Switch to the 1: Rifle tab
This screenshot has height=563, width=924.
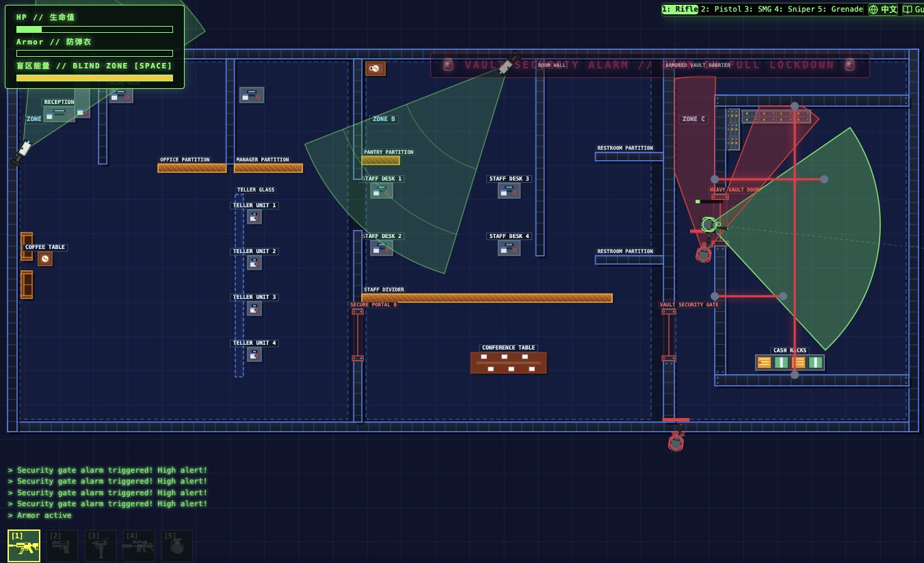[680, 10]
